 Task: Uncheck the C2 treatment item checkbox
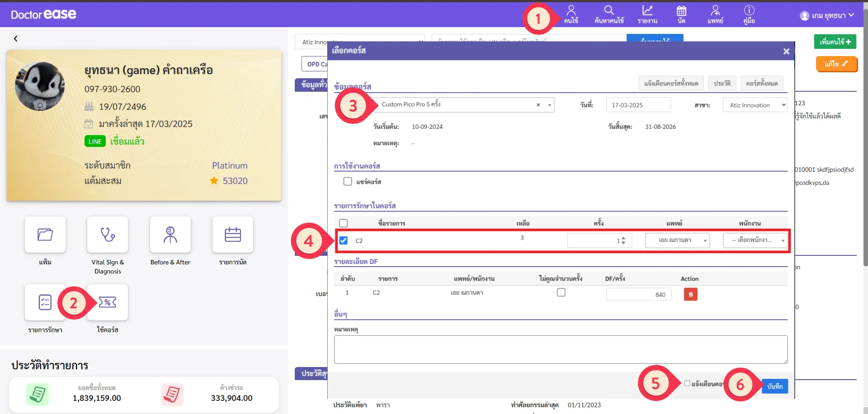(344, 240)
